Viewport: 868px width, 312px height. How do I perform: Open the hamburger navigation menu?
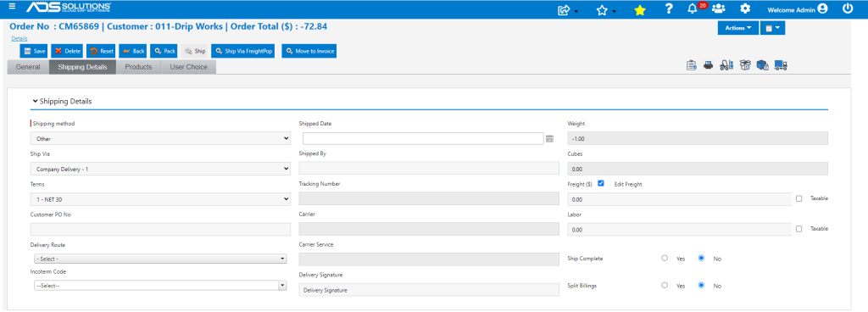(x=12, y=7)
